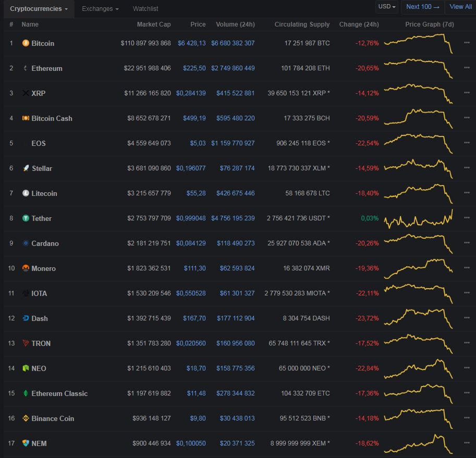Click Bitcoin market cap $110 897 993 868
Image resolution: width=476 pixels, height=458 pixels.
tap(145, 43)
